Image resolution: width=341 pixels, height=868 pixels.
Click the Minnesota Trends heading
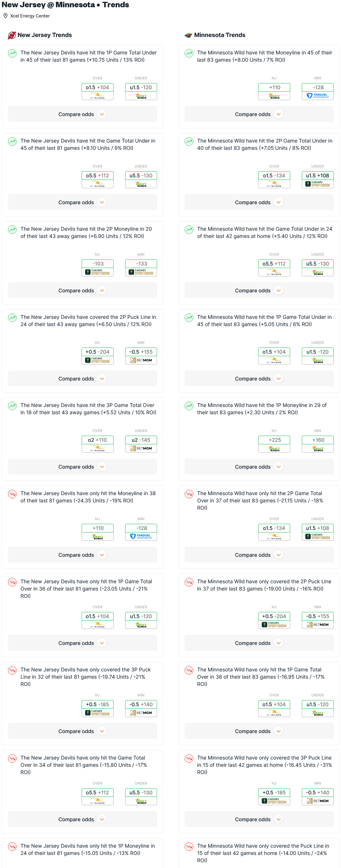[220, 35]
